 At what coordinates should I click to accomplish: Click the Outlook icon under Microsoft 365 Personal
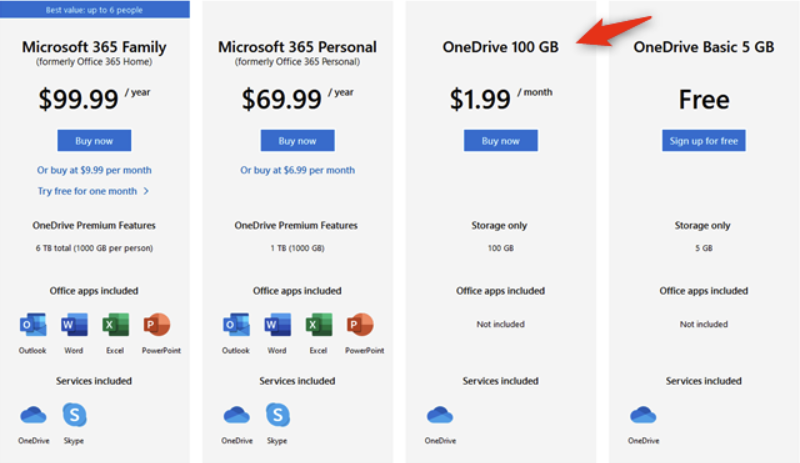[236, 325]
